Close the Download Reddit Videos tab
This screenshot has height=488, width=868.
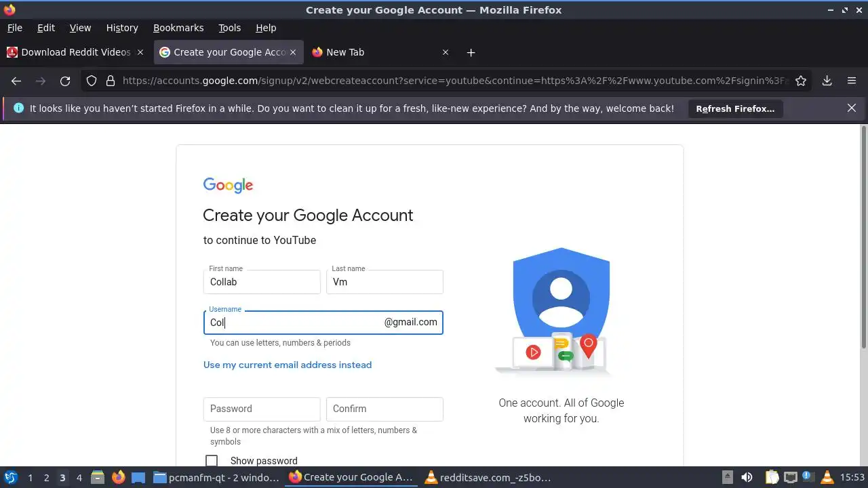pyautogui.click(x=140, y=52)
